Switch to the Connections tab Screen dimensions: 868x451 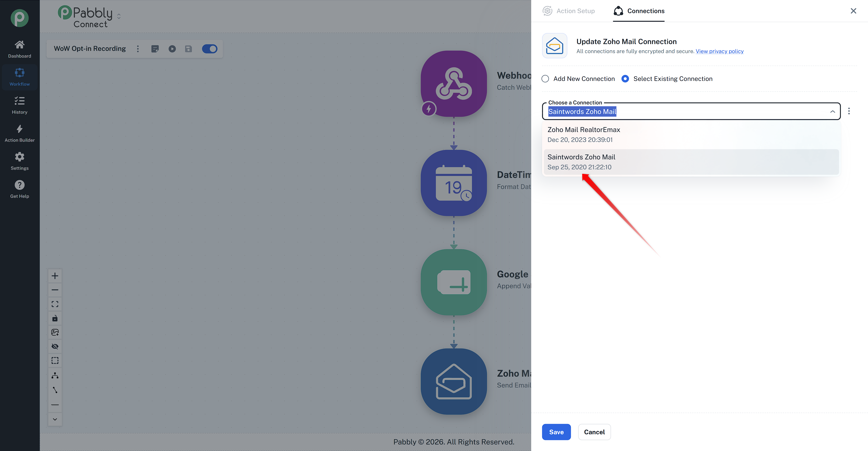click(x=639, y=11)
